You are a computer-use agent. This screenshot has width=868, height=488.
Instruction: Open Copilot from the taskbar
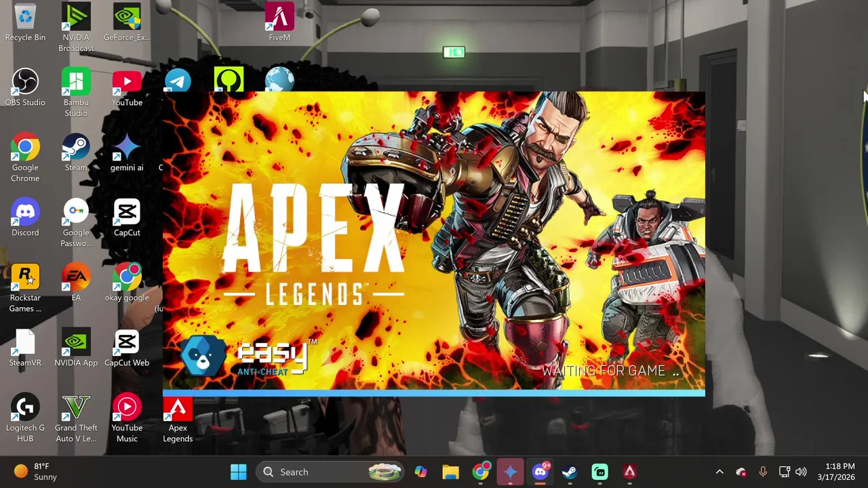pyautogui.click(x=421, y=472)
